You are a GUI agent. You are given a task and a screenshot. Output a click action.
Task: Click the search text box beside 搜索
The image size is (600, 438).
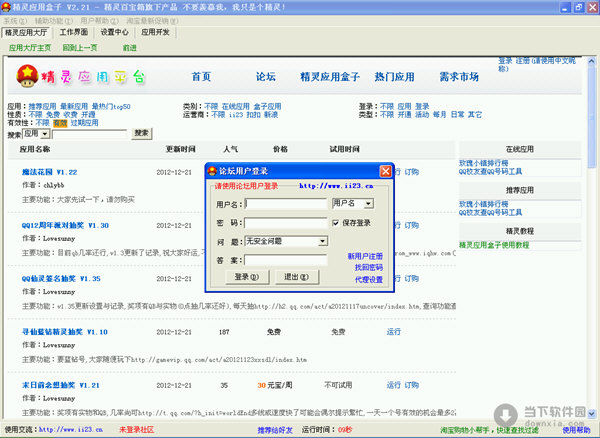pos(90,134)
